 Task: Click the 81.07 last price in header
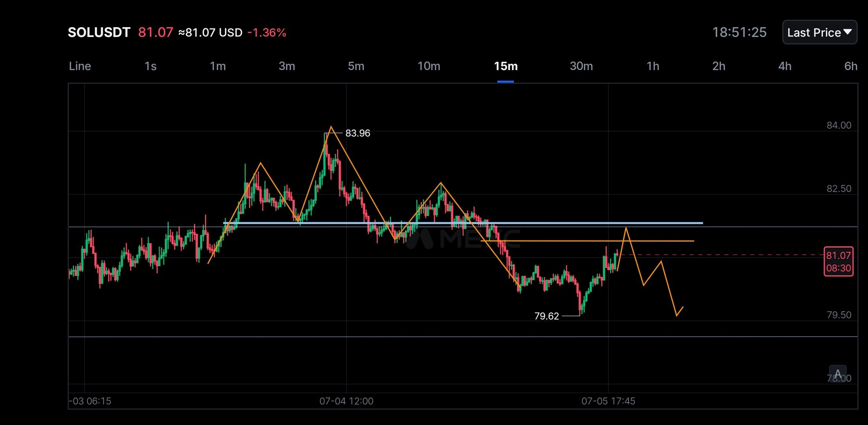[155, 32]
